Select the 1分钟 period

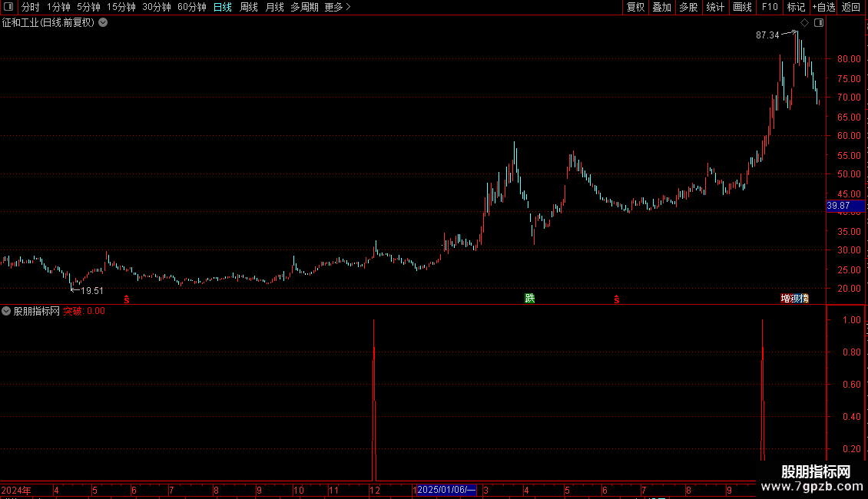click(58, 7)
